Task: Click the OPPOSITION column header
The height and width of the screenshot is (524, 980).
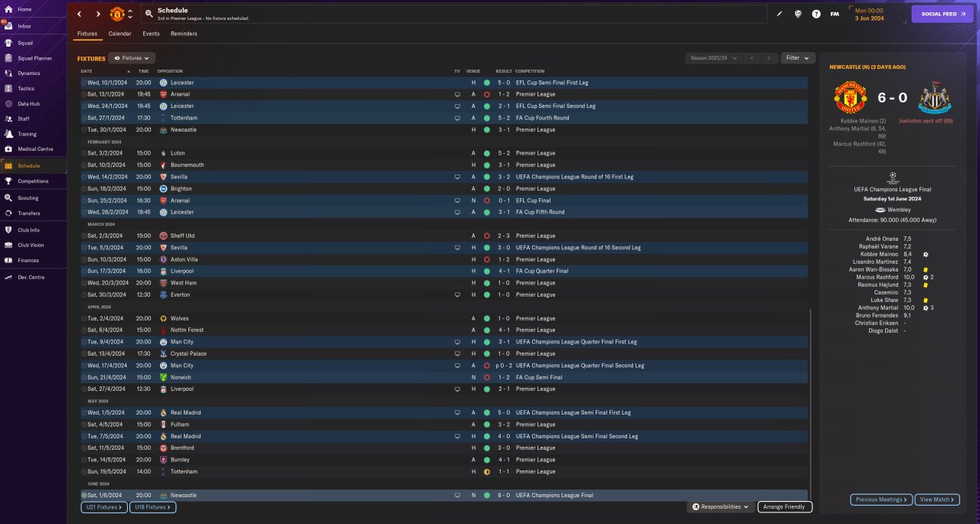Action: coord(170,71)
